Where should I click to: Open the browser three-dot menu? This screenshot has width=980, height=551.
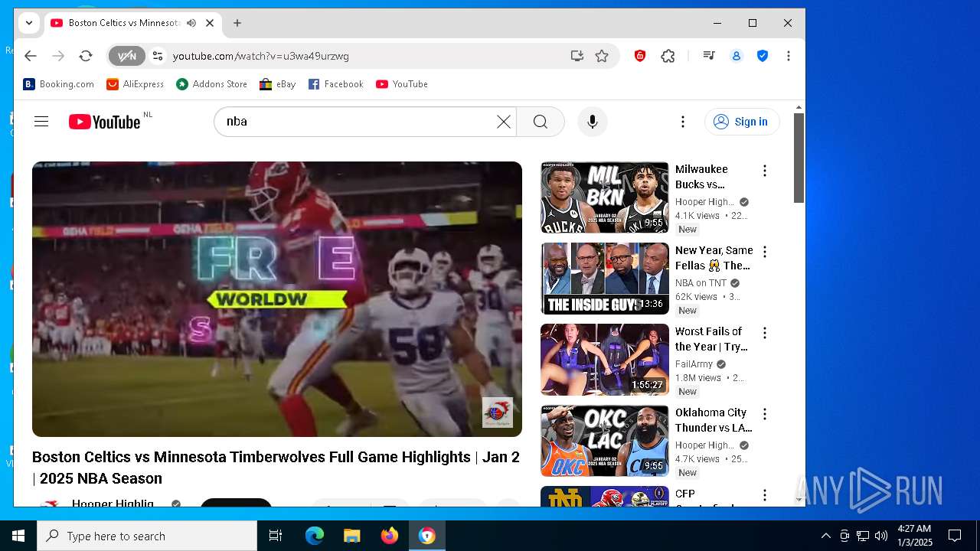click(788, 56)
